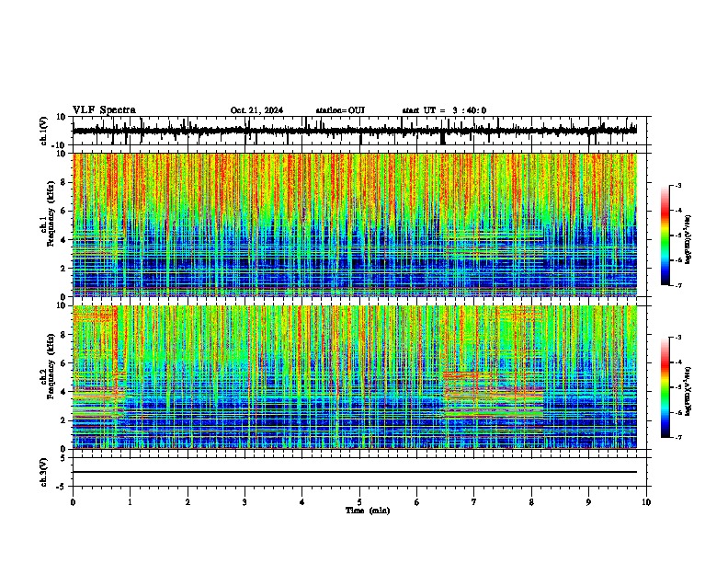Click the "8" tick on ch.1 frequency axis

click(63, 182)
